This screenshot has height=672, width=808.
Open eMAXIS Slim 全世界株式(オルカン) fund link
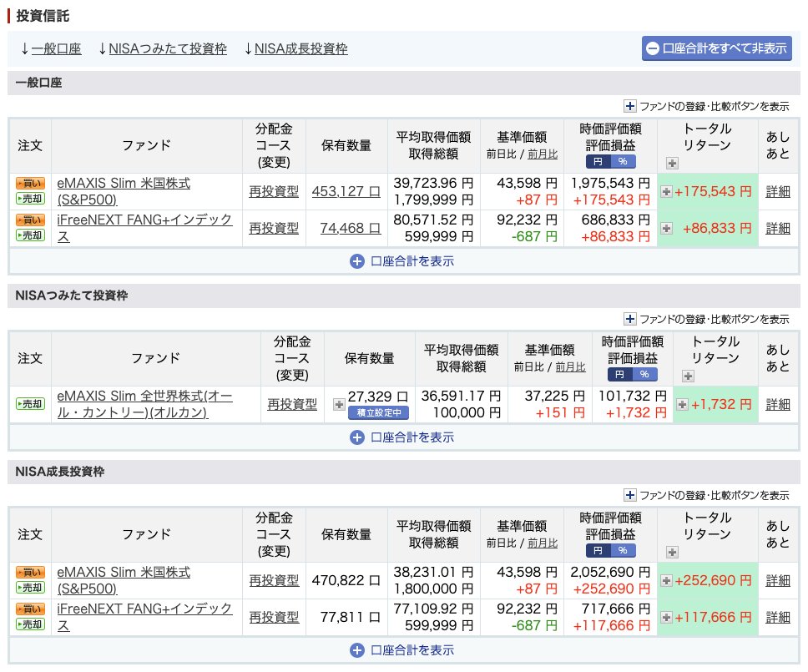coord(144,404)
